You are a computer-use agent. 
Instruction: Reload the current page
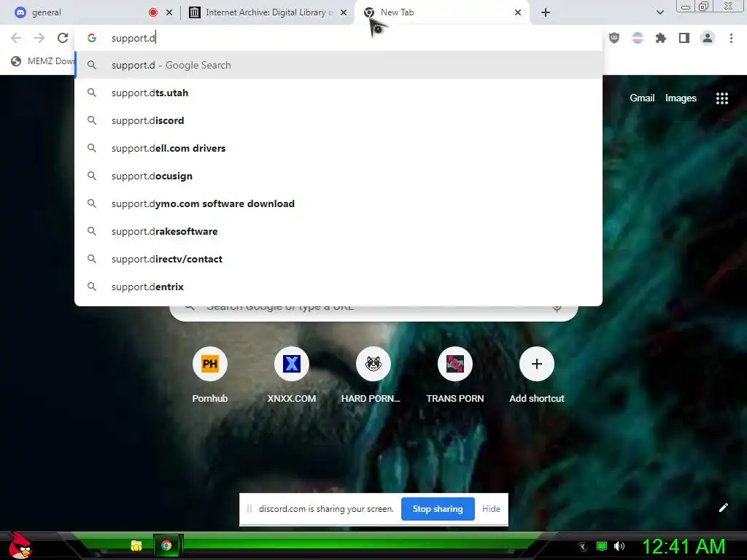63,38
